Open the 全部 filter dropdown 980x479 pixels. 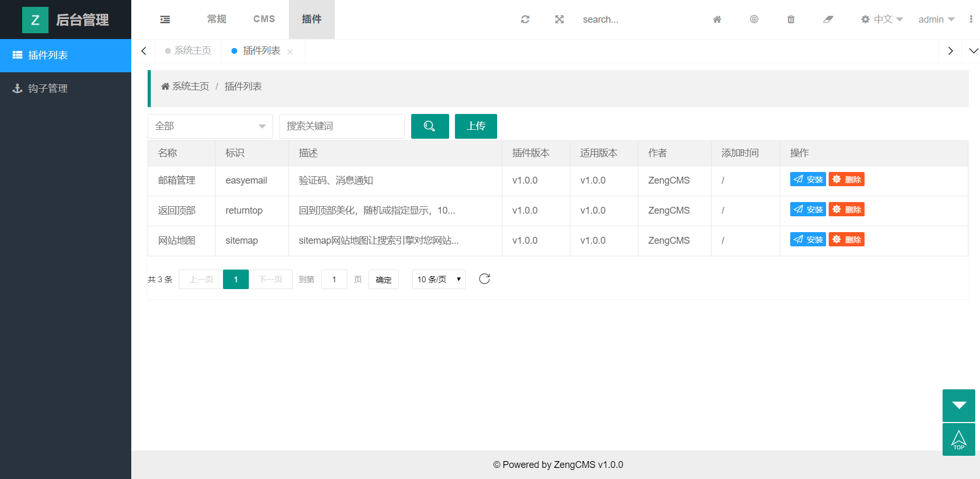click(210, 126)
